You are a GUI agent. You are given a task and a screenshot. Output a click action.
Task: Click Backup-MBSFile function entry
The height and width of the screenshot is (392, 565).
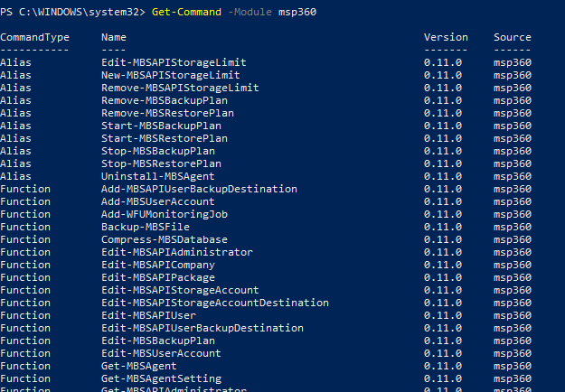(146, 227)
